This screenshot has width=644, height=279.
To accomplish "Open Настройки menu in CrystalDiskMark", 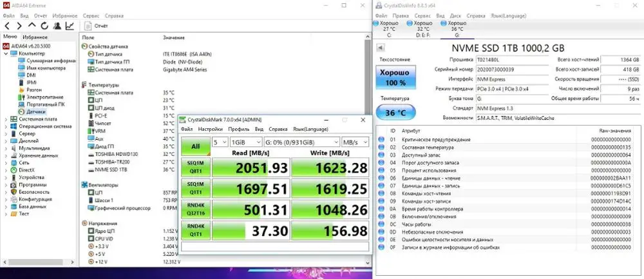I will [x=211, y=129].
